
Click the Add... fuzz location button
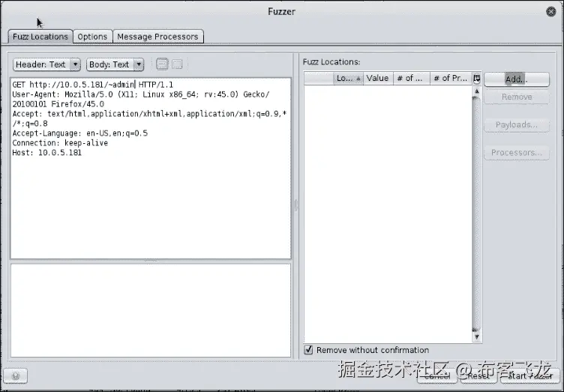(x=517, y=79)
